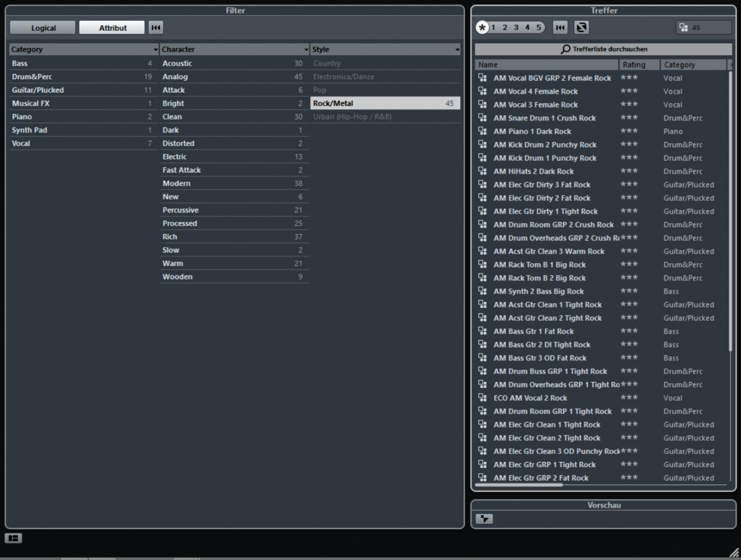Screen dimensions: 741x560
Task: Set rating filter to 4
Action: [x=527, y=27]
